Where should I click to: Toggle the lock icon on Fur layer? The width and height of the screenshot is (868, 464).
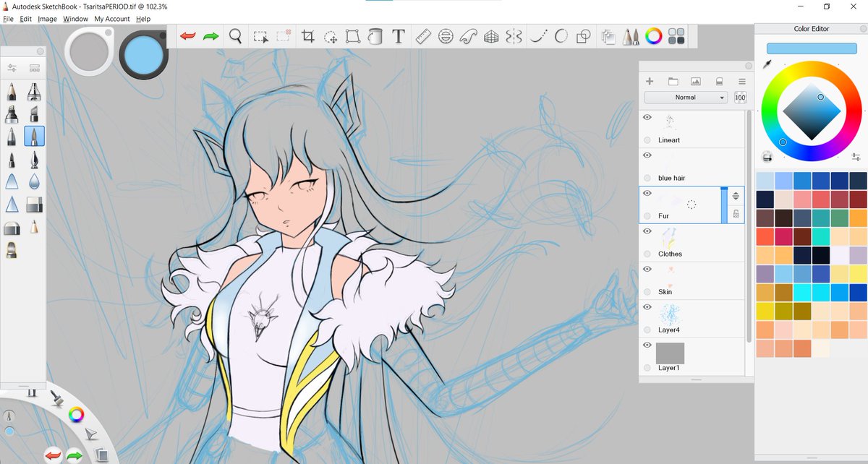736,213
